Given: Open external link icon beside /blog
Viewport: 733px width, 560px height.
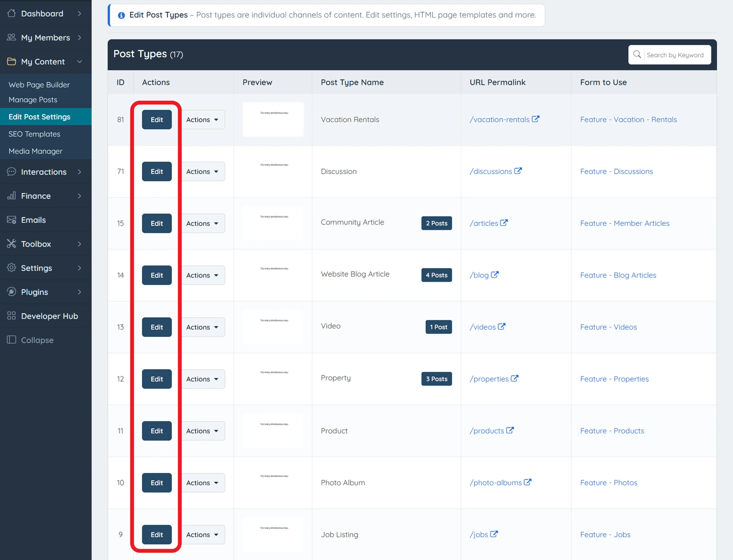Looking at the screenshot, I should coord(494,275).
